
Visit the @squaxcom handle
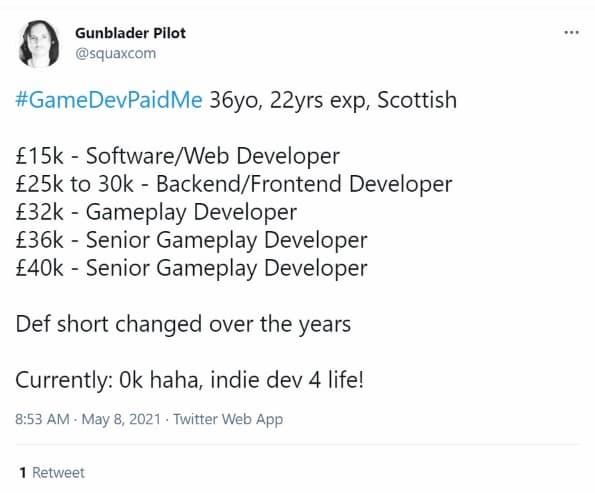pos(115,54)
